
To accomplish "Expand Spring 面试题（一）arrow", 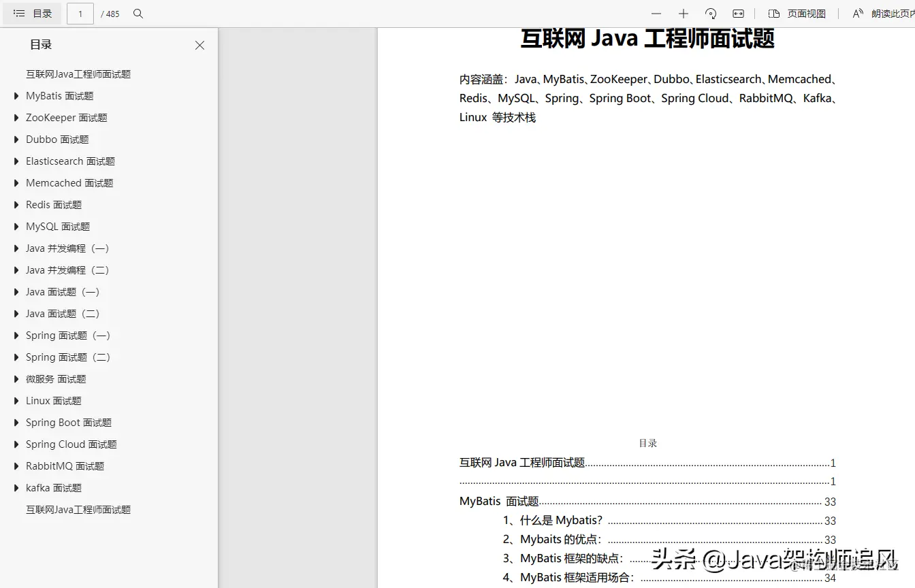I will pos(16,336).
